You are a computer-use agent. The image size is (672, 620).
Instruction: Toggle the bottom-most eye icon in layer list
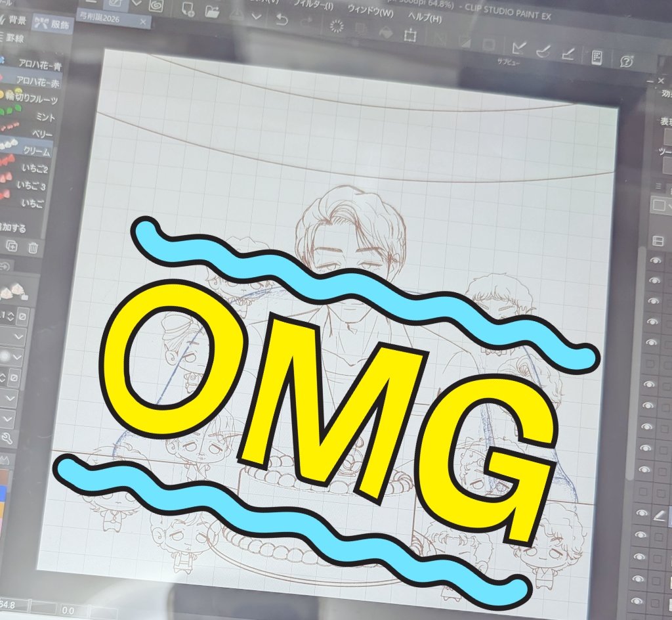coord(637,601)
